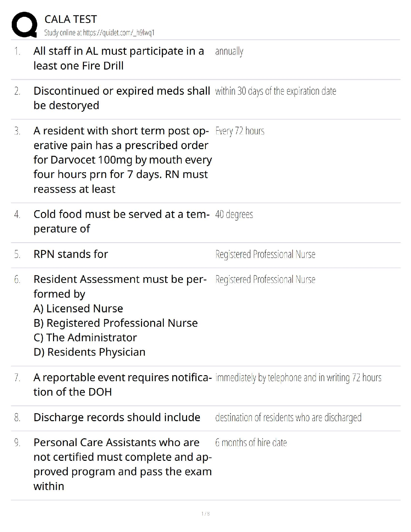This screenshot has height=532, width=411.
Task: Choose option D) Residents Physician
Action: click(x=89, y=352)
